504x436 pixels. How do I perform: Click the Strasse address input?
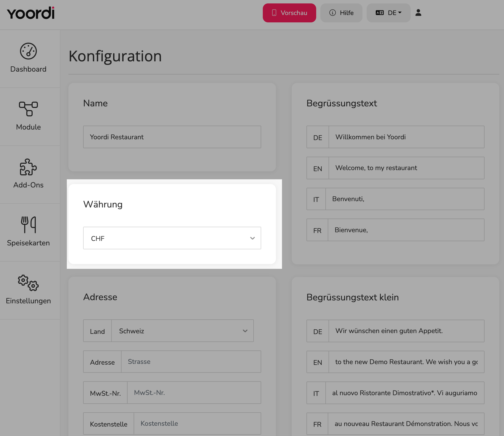click(x=191, y=362)
